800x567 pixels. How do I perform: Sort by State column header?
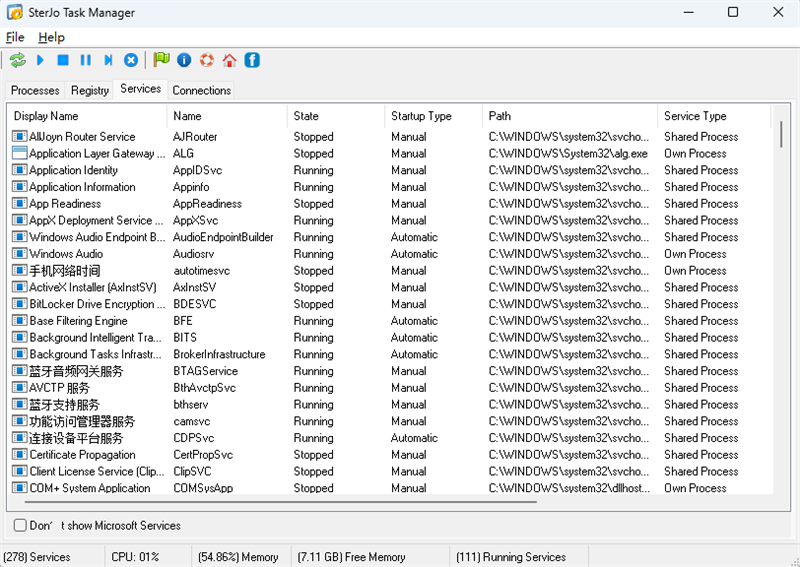pyautogui.click(x=336, y=116)
